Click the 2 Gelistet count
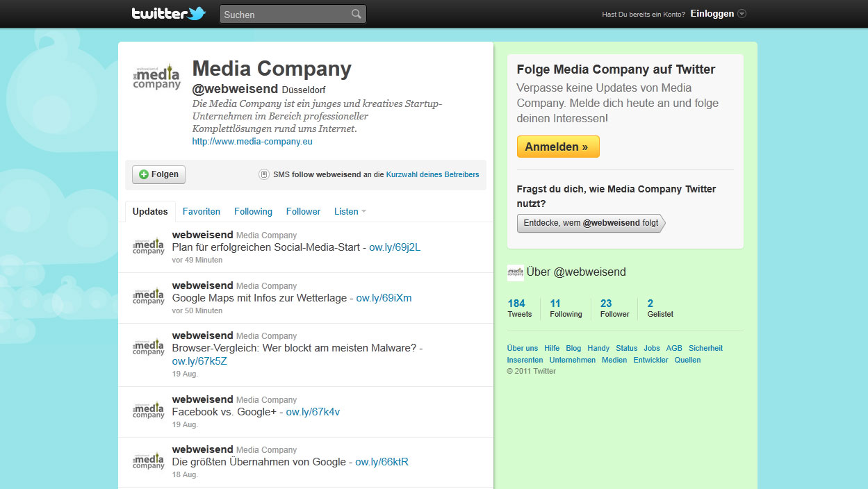Viewport: 868px width, 489px height. point(660,308)
